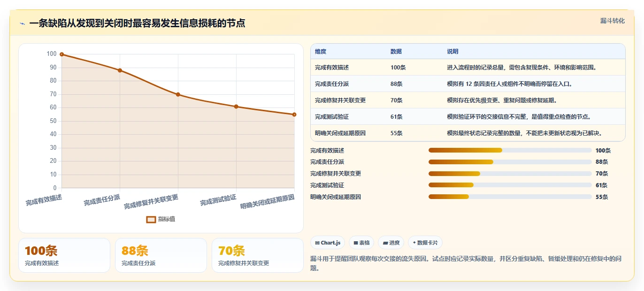644x291 pixels.
Task: Open the 70条 完成修复并关联变更 stat card
Action: (258, 255)
